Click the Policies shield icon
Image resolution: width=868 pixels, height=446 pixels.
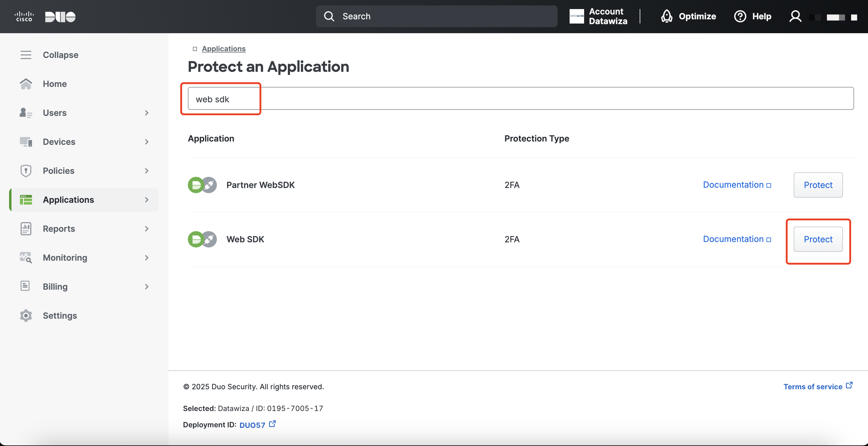(26, 171)
